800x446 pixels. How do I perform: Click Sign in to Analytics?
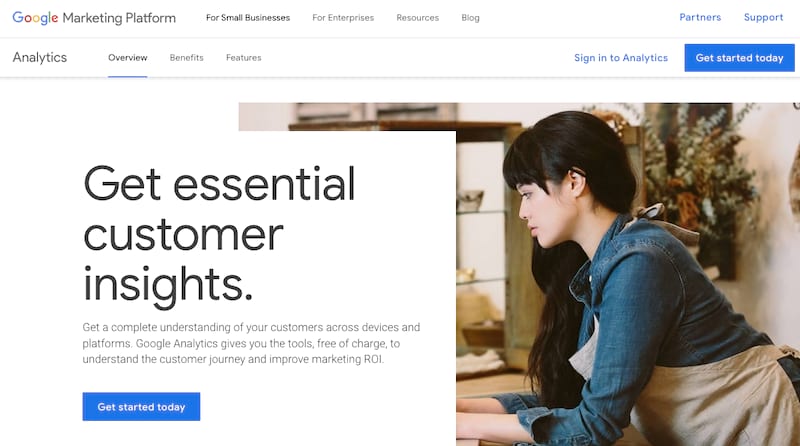[621, 58]
